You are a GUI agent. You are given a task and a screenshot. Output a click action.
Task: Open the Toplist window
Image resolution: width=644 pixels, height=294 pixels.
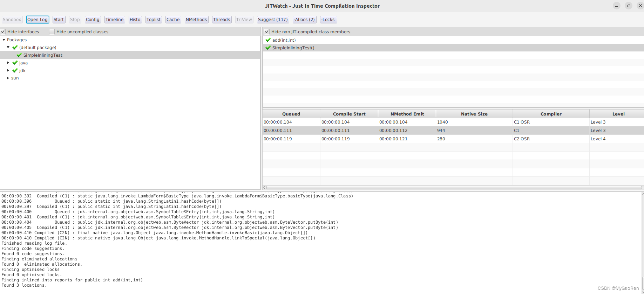(154, 20)
